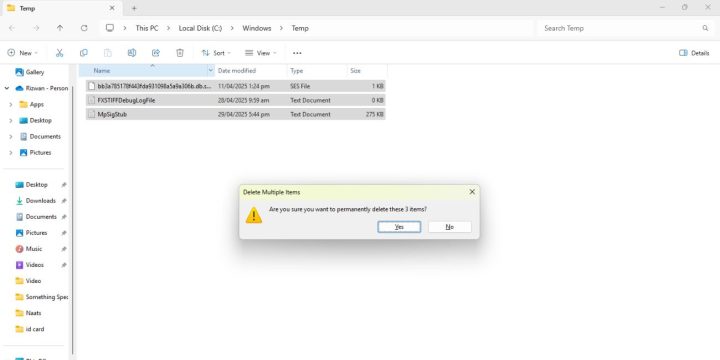This screenshot has width=720, height=360.
Task: Select the FXSTIFFDebugLogFile file
Action: click(x=236, y=100)
